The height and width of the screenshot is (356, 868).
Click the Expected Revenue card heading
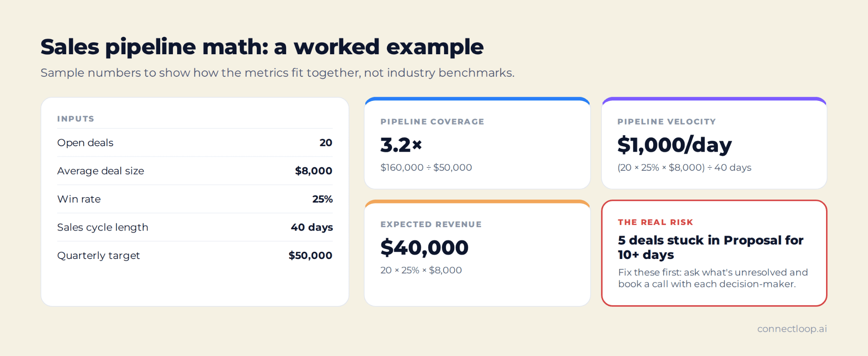point(431,224)
